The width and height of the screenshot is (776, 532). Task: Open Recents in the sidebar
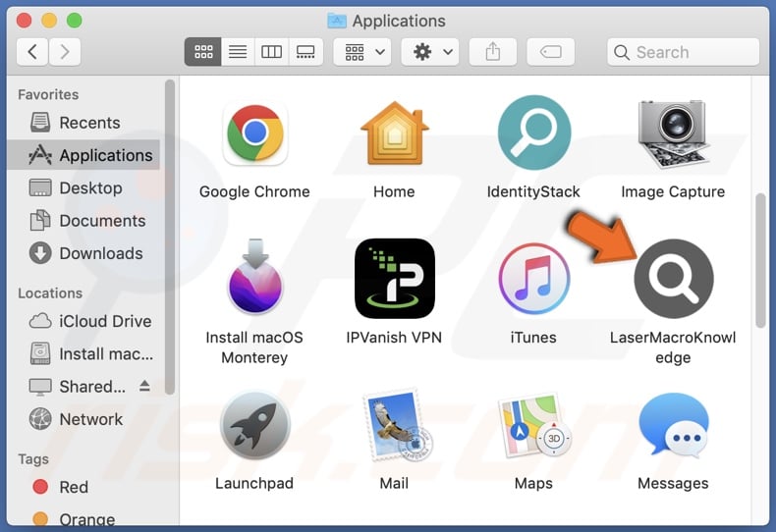tap(83, 123)
